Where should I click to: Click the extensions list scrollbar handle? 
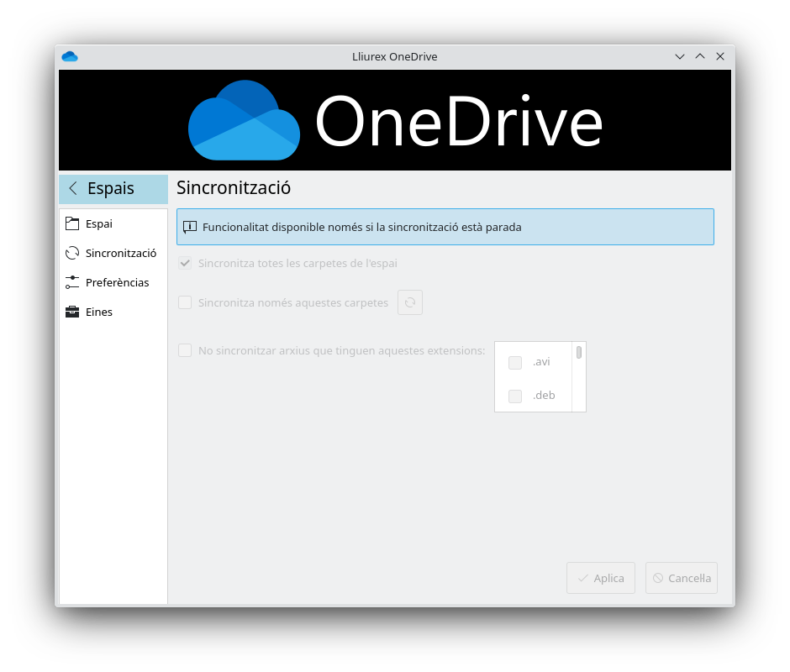[x=579, y=353]
